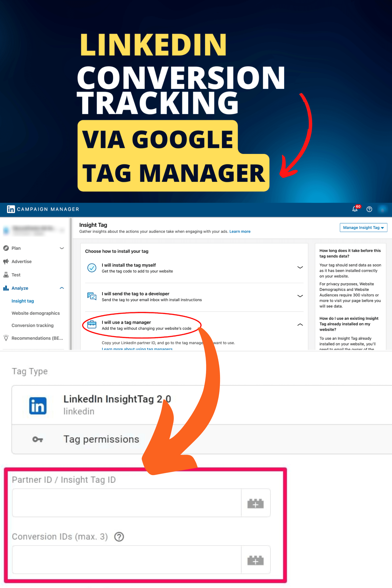Click the Recommendations lightbulb icon
Screen dimensions: 392x588
point(6,338)
